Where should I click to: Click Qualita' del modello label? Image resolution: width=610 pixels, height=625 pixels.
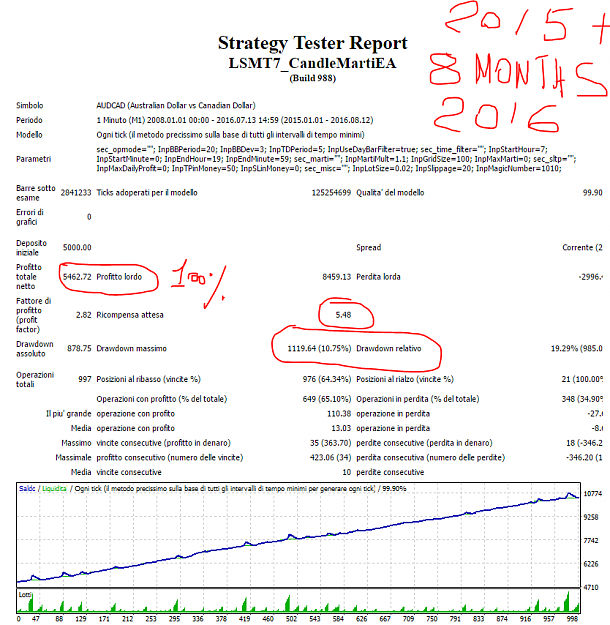click(390, 193)
